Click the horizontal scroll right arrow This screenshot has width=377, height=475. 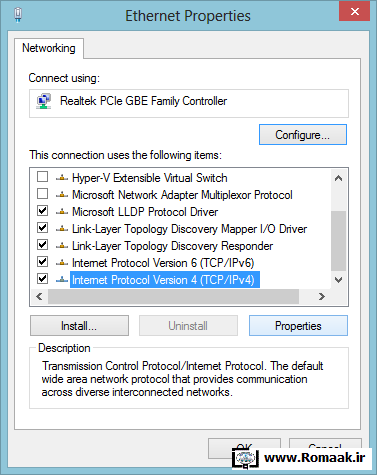pos(322,296)
